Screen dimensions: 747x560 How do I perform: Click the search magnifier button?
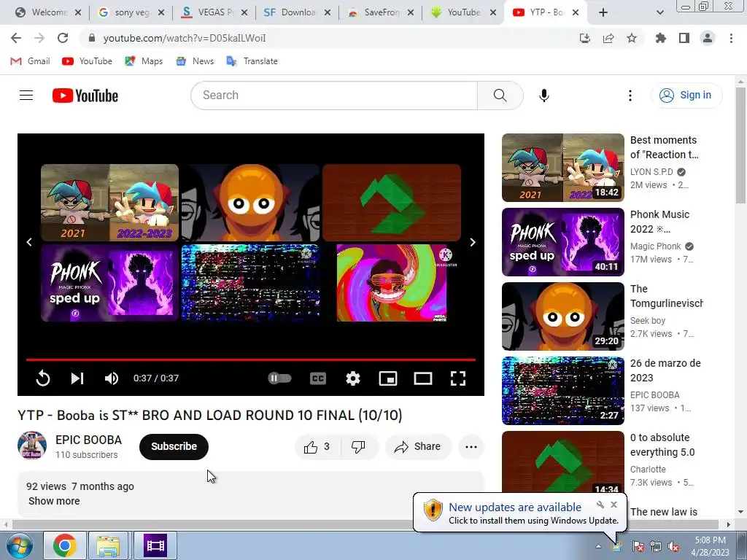pyautogui.click(x=500, y=96)
